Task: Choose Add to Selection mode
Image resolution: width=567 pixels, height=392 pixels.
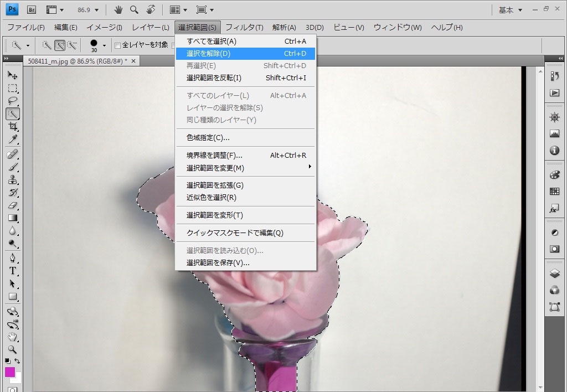Action: [59, 45]
